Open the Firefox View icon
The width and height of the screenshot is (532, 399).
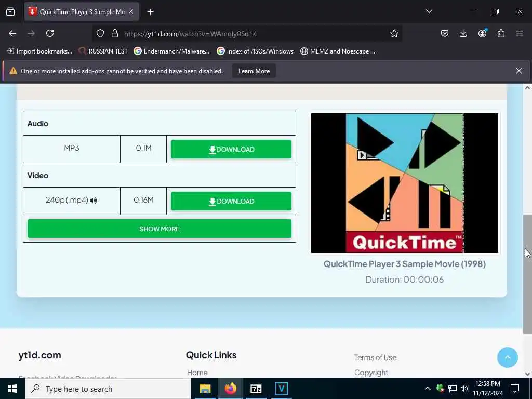pyautogui.click(x=10, y=11)
